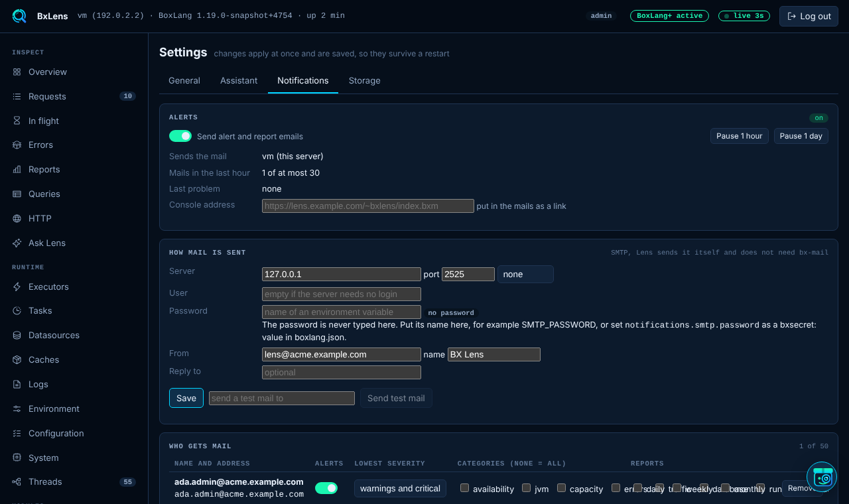Screen dimensions: 849x504
Task: Check the jvm category box
Action: point(526,488)
